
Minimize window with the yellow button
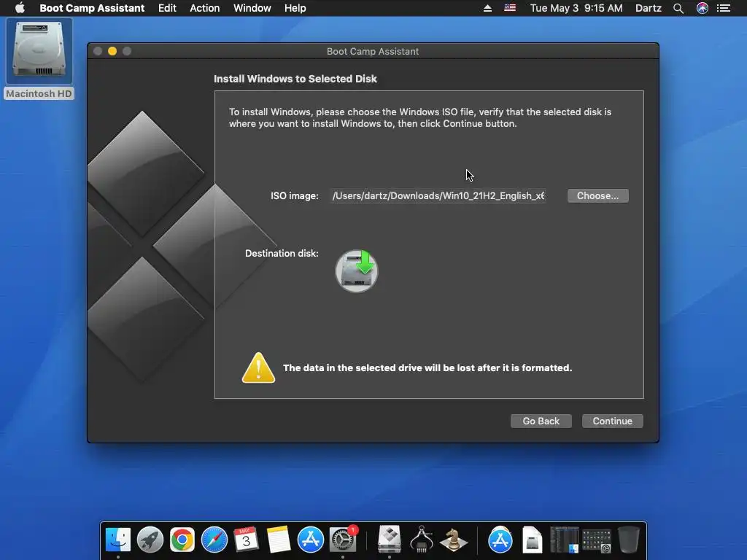click(112, 51)
